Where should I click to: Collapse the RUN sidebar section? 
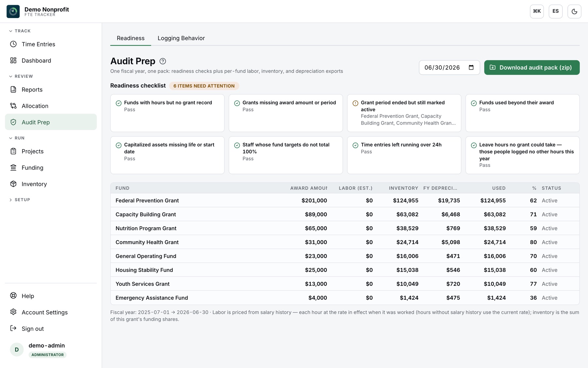17,138
